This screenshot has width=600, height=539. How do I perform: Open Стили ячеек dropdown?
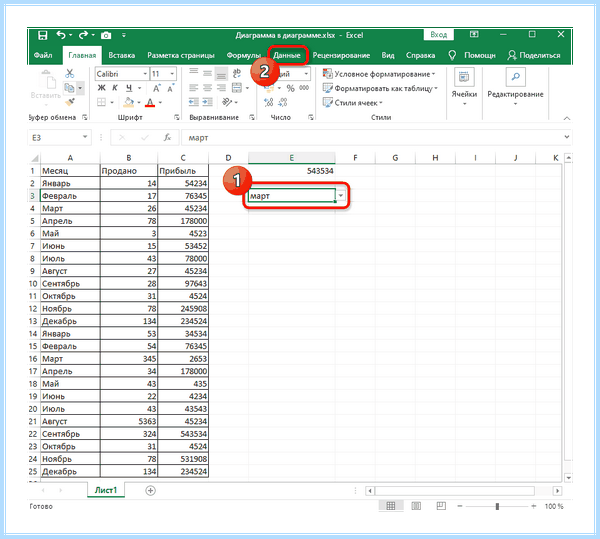[x=352, y=103]
